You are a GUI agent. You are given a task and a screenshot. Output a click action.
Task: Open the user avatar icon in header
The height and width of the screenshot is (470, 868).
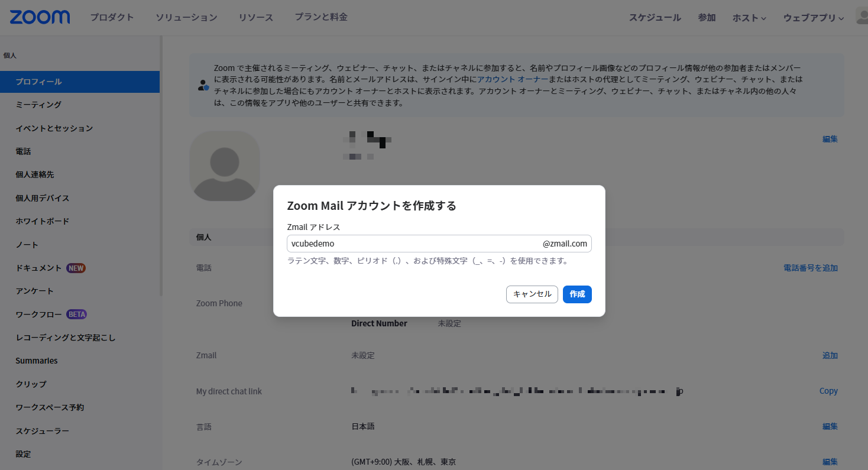861,17
